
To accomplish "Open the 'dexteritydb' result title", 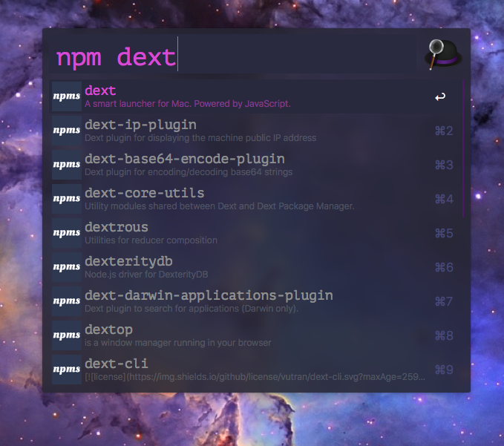I will click(x=128, y=261).
